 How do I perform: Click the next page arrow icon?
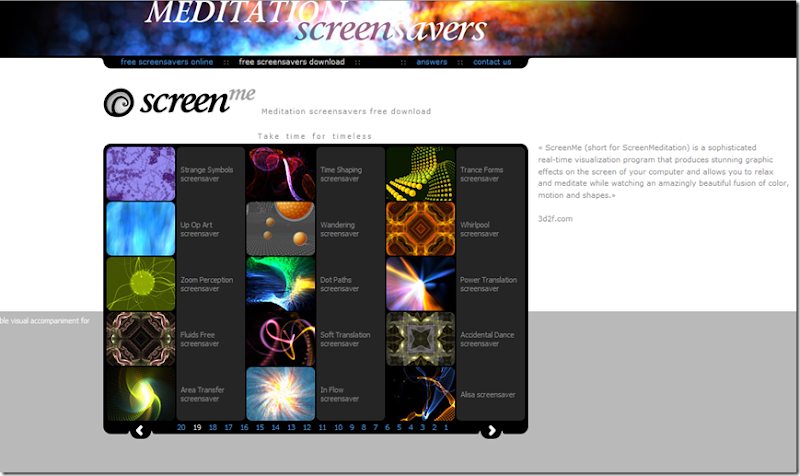(491, 431)
